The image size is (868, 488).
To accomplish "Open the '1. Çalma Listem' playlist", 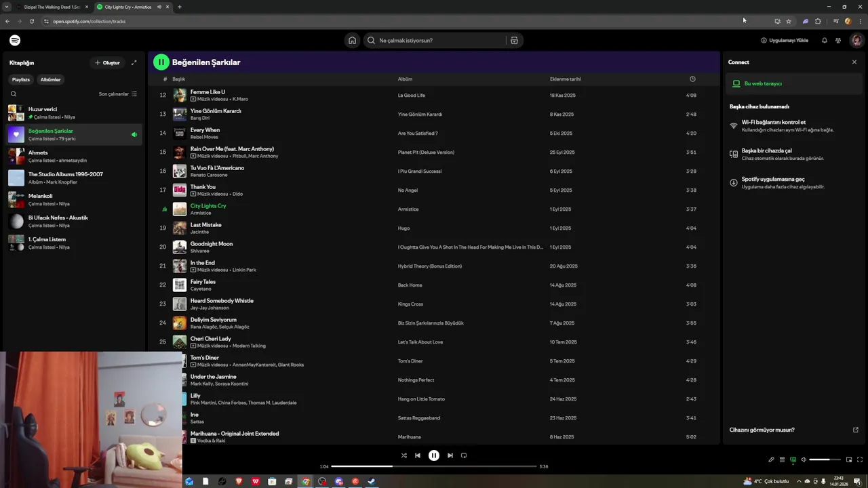I will coord(74,243).
